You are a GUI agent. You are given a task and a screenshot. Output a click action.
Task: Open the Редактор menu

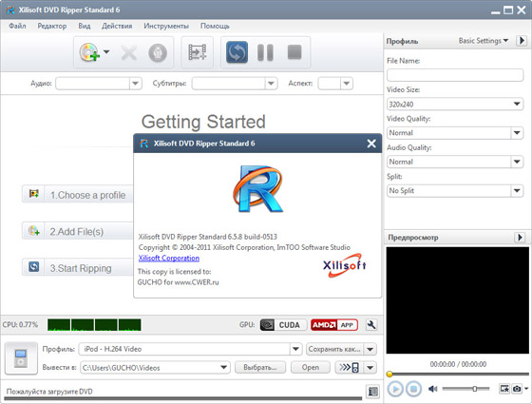pos(52,26)
